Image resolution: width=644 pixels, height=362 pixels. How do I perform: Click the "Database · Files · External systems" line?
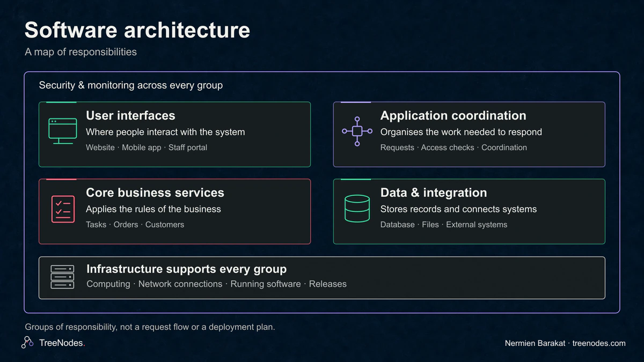444,225
